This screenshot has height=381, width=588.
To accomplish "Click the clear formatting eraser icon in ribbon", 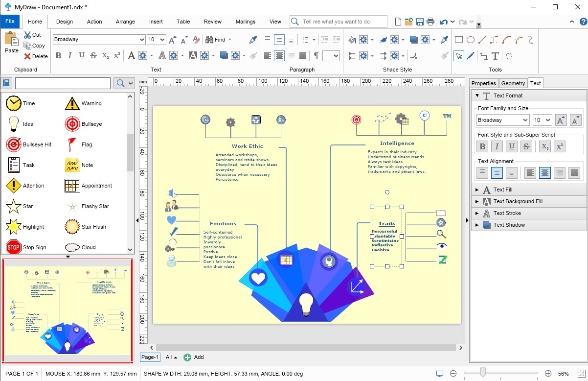I will coord(196,40).
